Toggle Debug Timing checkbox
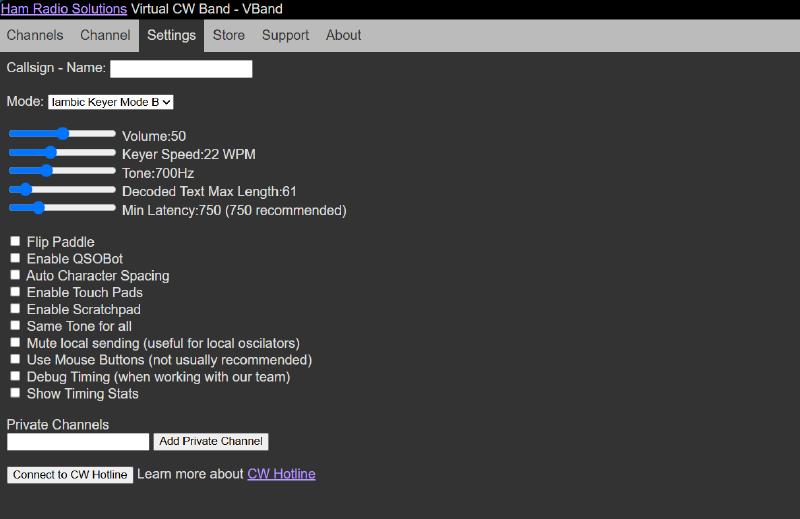This screenshot has width=800, height=519. click(15, 376)
